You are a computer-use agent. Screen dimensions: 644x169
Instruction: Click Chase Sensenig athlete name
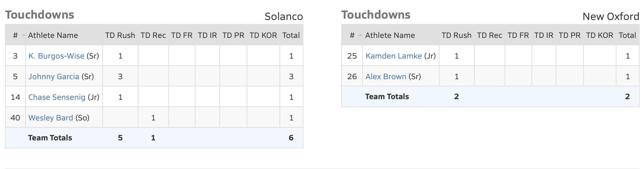coord(57,97)
